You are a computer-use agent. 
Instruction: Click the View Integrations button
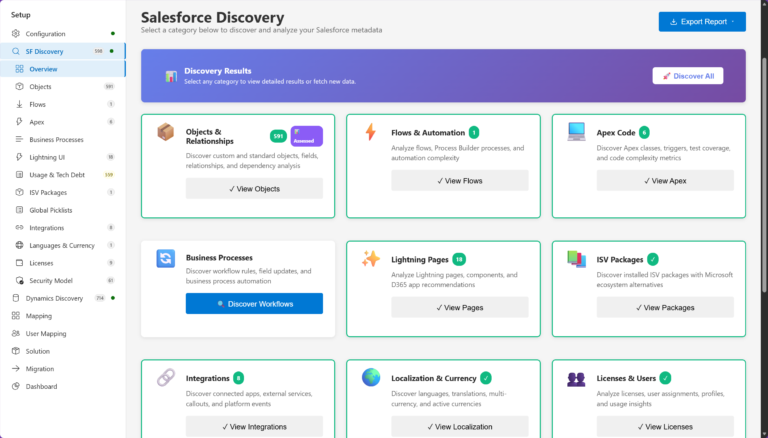(x=254, y=427)
